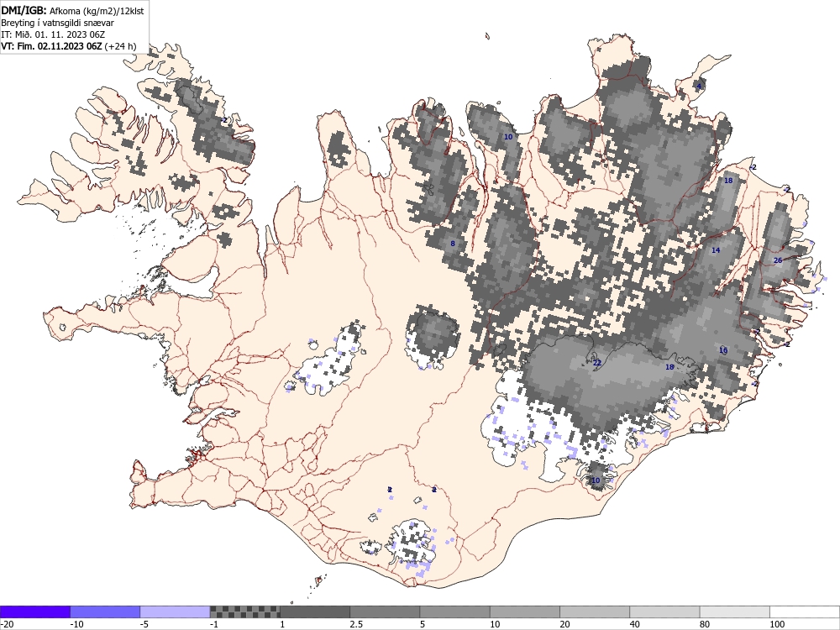Pick the light gray 20 to 40 legend swatch
Image resolution: width=840 pixels, height=630 pixels.
click(595, 612)
